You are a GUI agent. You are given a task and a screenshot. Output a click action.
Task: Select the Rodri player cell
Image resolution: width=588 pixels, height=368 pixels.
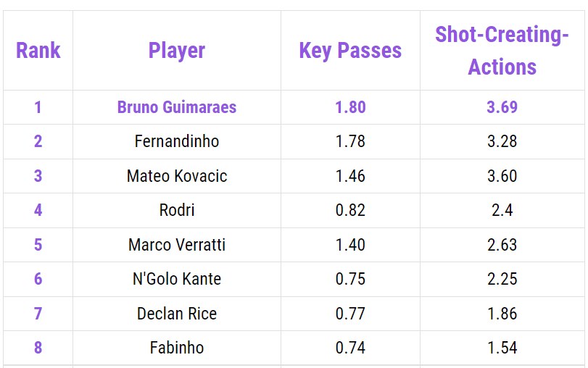177,210
